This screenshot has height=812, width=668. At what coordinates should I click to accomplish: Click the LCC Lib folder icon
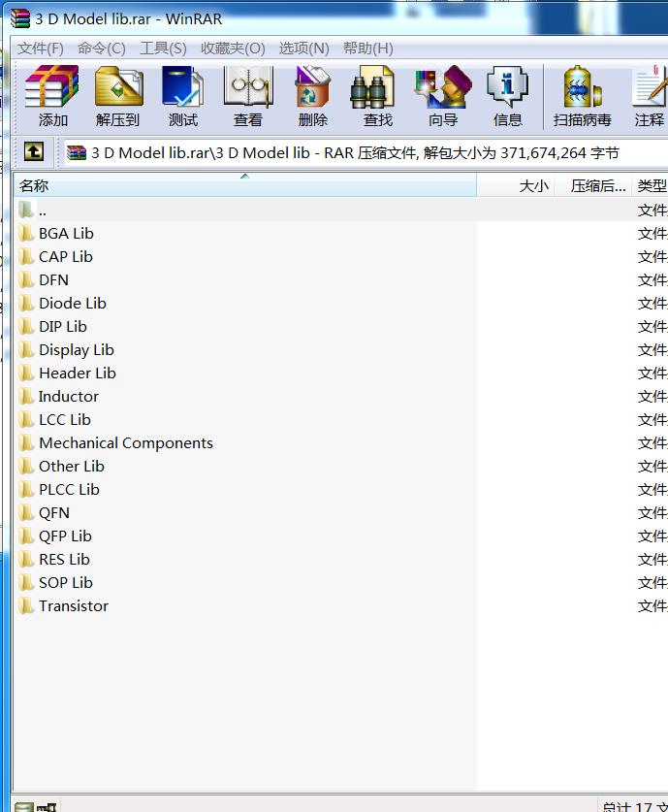[x=26, y=420]
